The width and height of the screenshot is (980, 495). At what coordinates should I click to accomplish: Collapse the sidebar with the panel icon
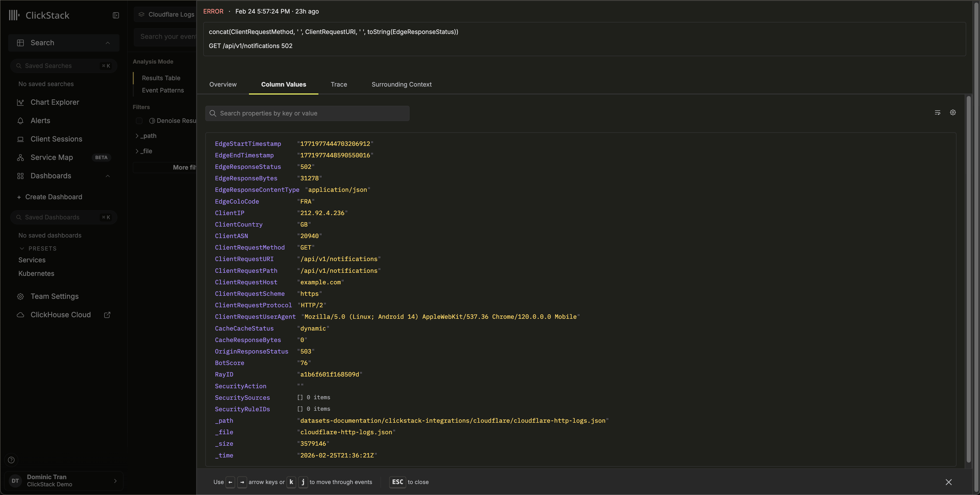coord(116,15)
